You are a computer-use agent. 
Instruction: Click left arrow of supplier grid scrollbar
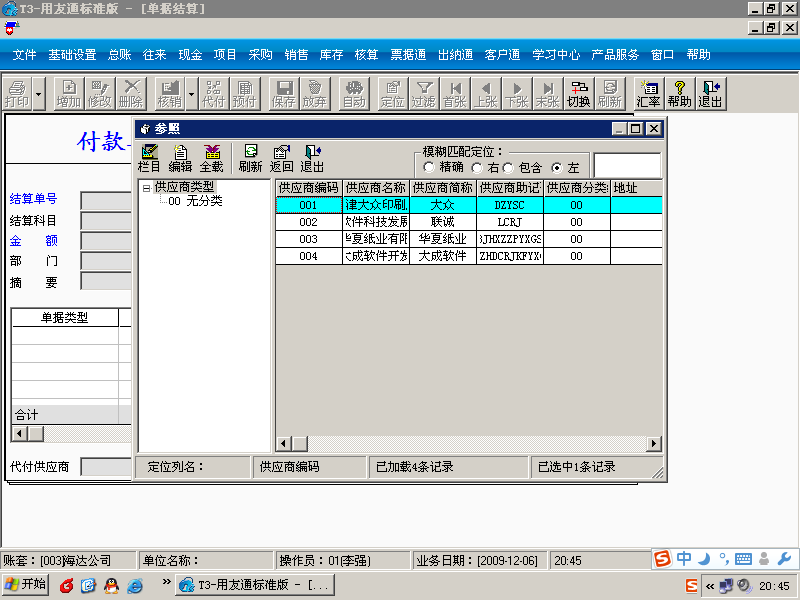pos(284,443)
